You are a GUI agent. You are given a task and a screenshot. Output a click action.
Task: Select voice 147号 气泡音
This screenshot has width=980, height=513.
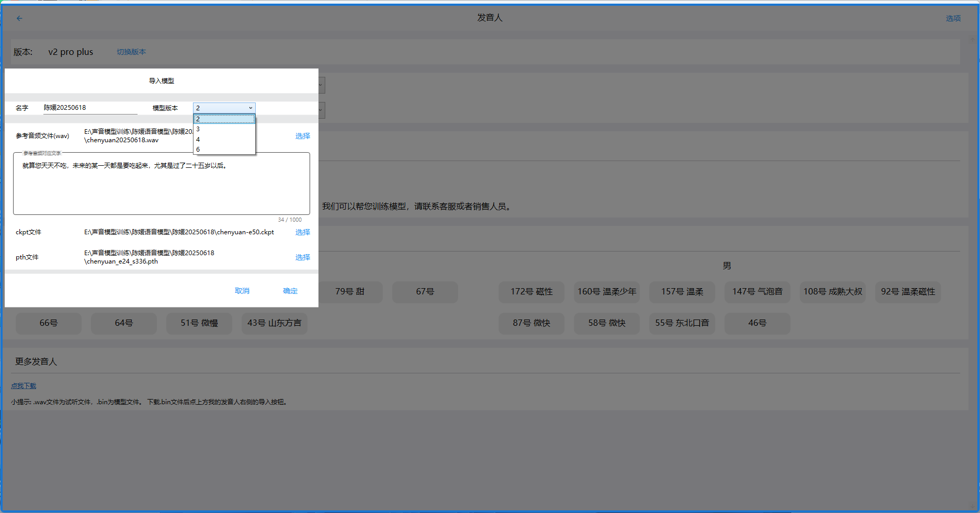[758, 292]
